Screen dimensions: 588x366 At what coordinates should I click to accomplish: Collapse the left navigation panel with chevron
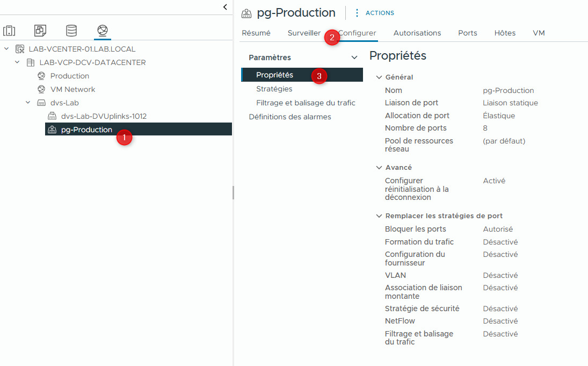(224, 7)
